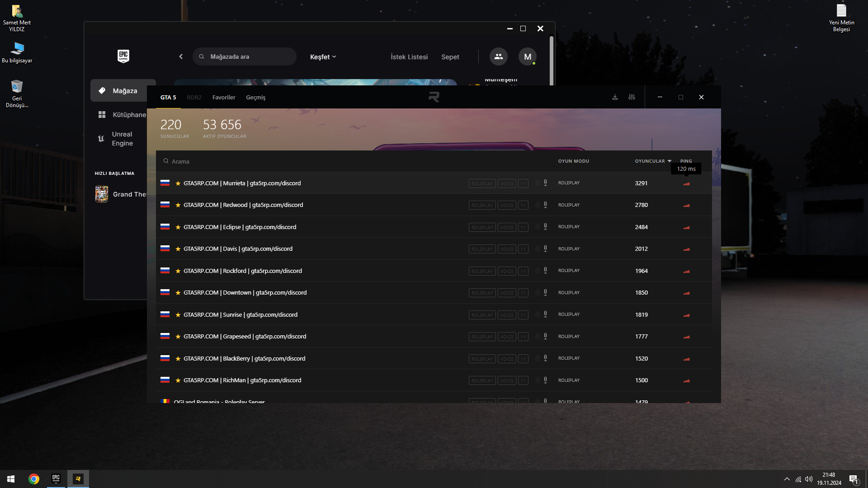Open the download icon in RAGE launcher

[615, 97]
